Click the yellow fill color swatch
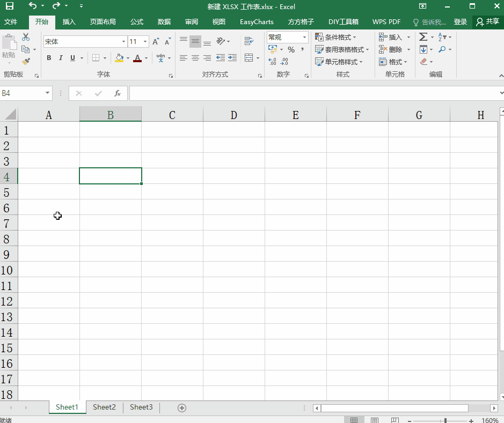The width and height of the screenshot is (504, 423). (119, 58)
